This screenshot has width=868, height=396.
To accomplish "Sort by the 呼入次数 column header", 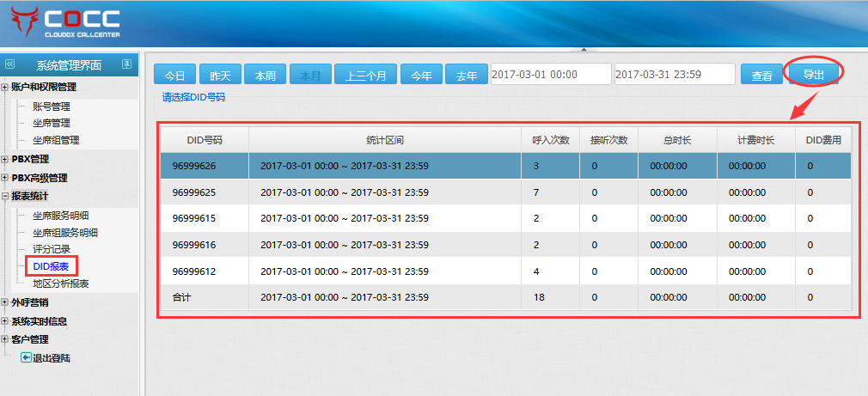I will pyautogui.click(x=549, y=140).
